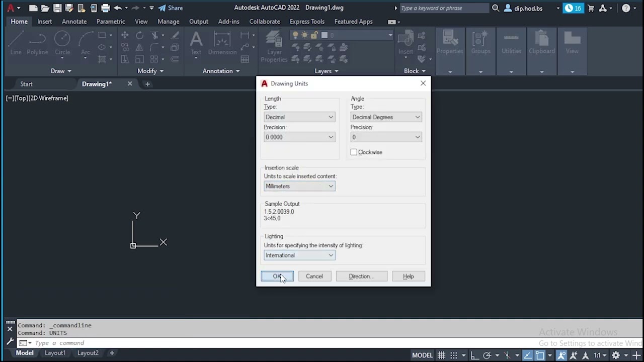Open the Length Precision dropdown

pos(299,137)
